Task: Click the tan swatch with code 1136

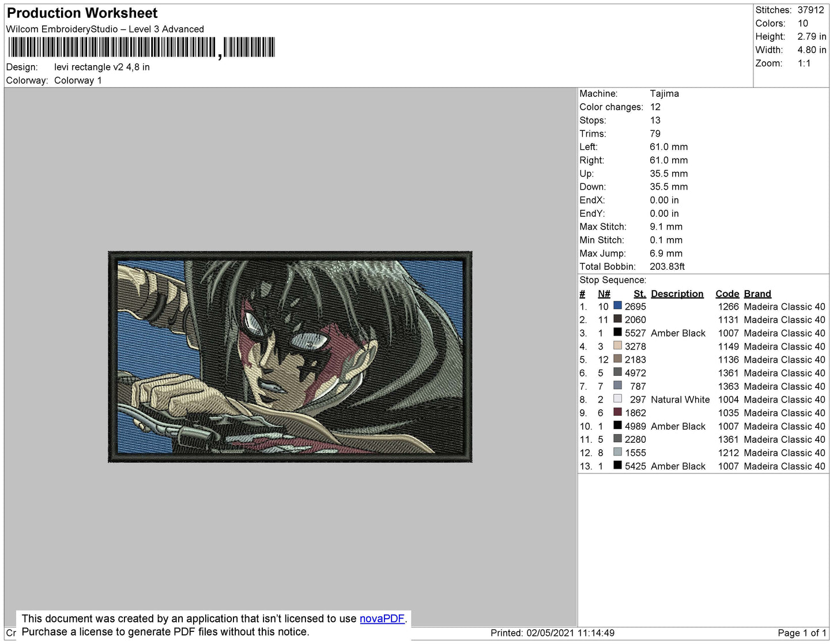Action: click(617, 359)
